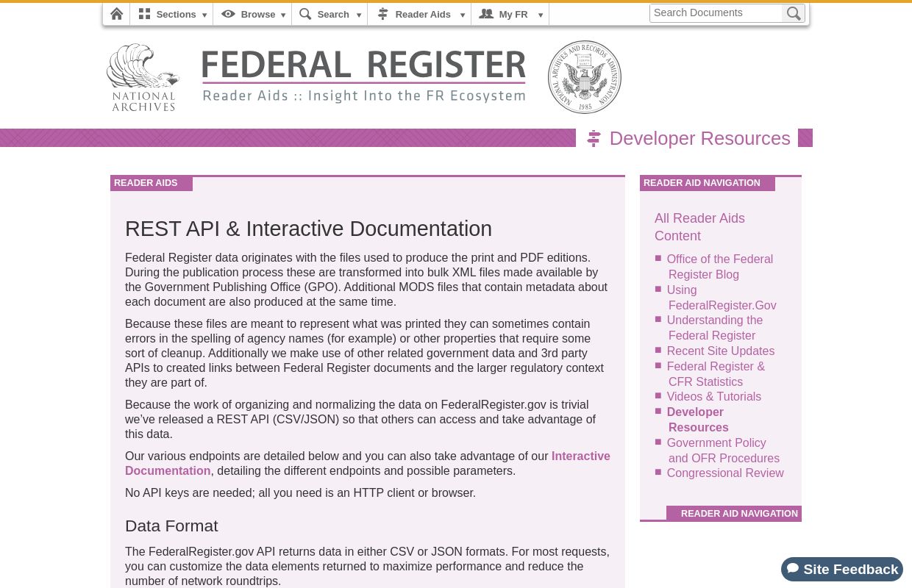
Task: Open Using FederalRegister.Gov link
Action: click(722, 298)
